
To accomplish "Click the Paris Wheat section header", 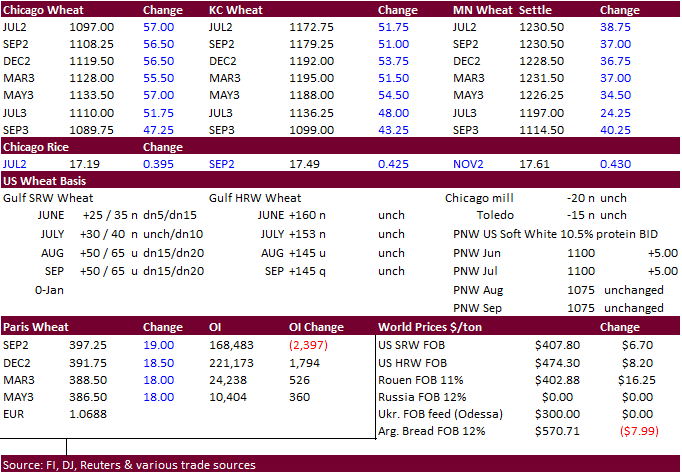I will (x=34, y=327).
